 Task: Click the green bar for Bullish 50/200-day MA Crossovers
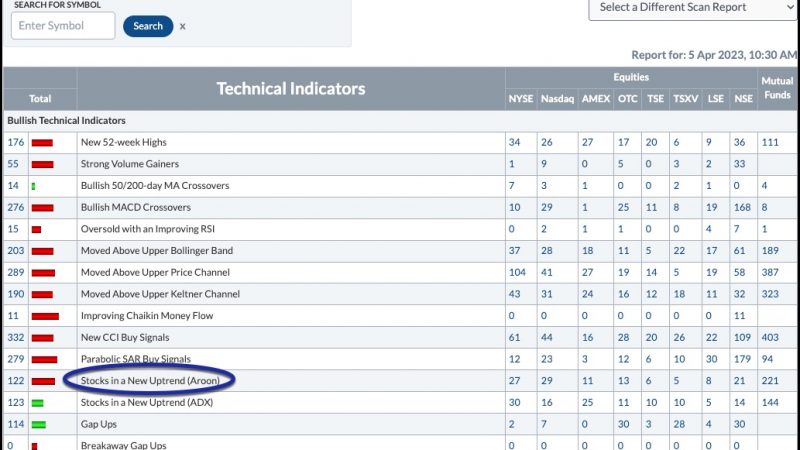[x=34, y=186]
